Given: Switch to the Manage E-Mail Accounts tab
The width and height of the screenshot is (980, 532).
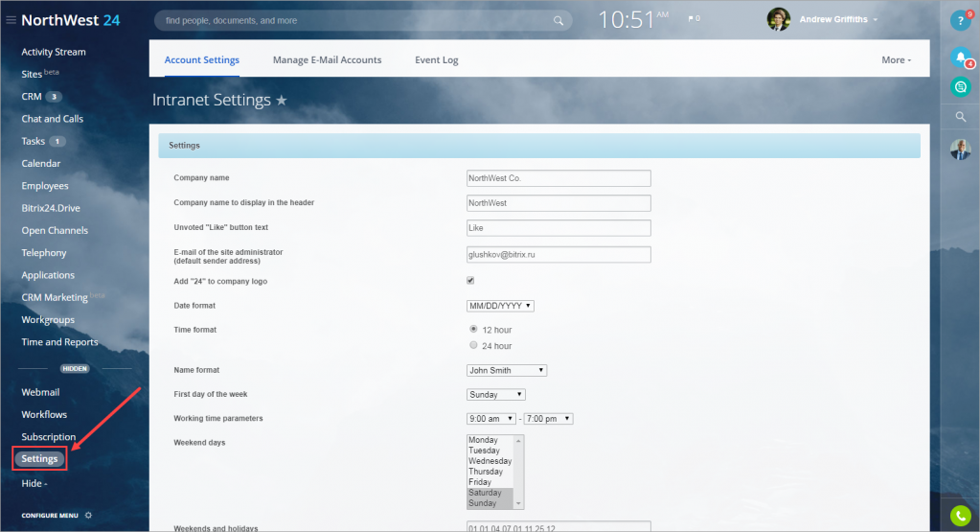Looking at the screenshot, I should pos(327,59).
